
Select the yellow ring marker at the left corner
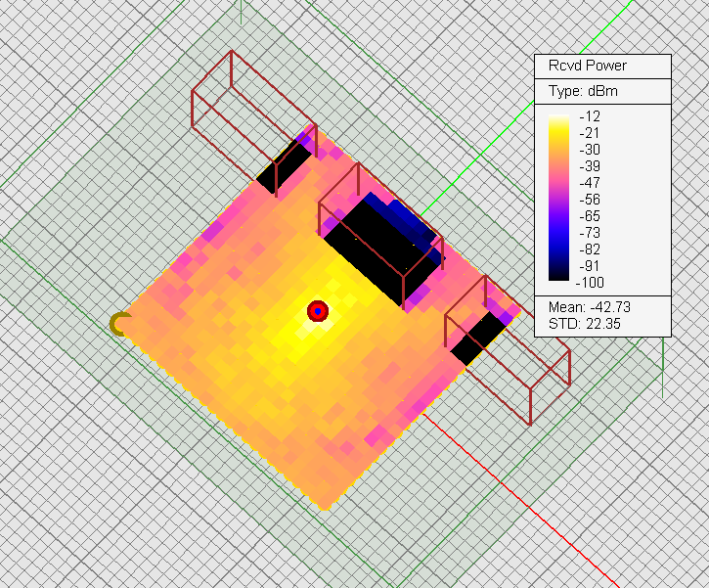pyautogui.click(x=119, y=324)
